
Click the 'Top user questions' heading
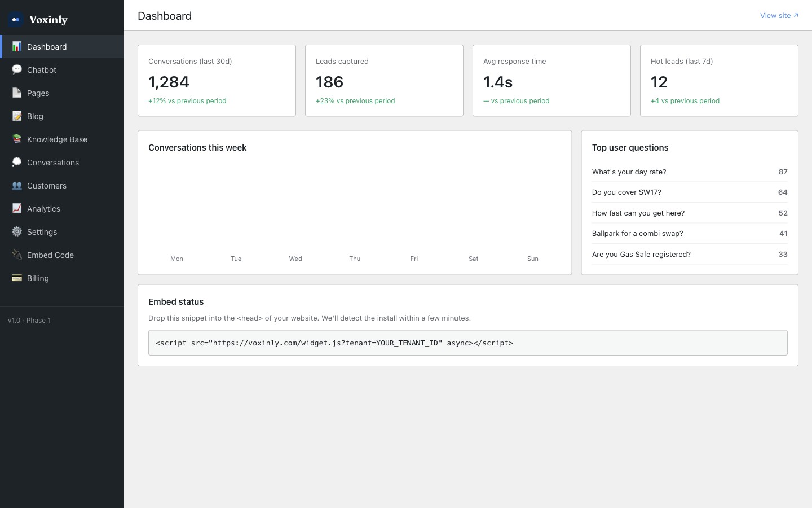pos(630,148)
